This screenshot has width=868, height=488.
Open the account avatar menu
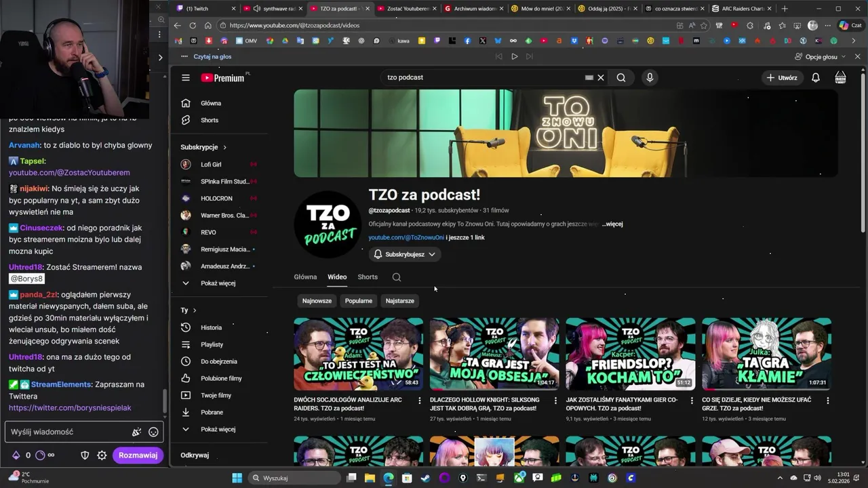[840, 77]
